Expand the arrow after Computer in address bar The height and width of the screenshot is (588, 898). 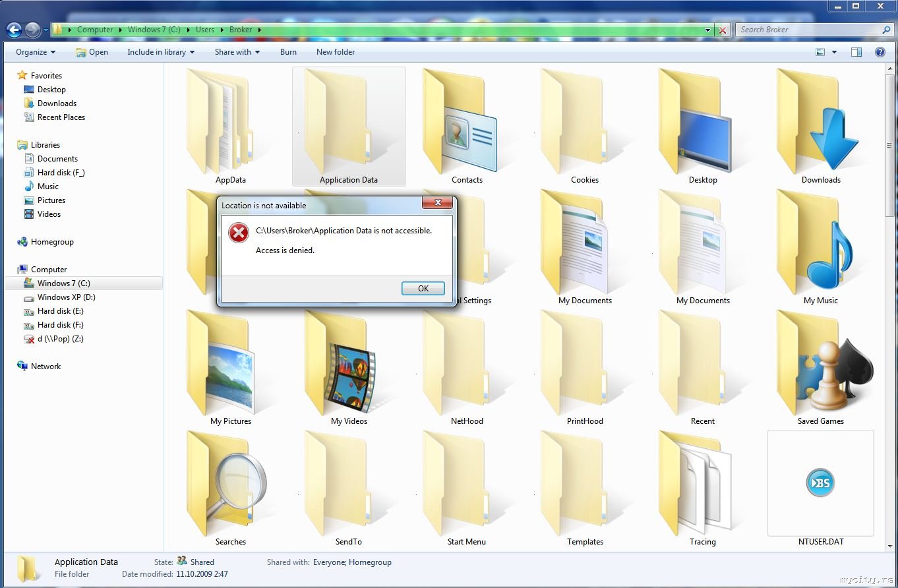(120, 30)
